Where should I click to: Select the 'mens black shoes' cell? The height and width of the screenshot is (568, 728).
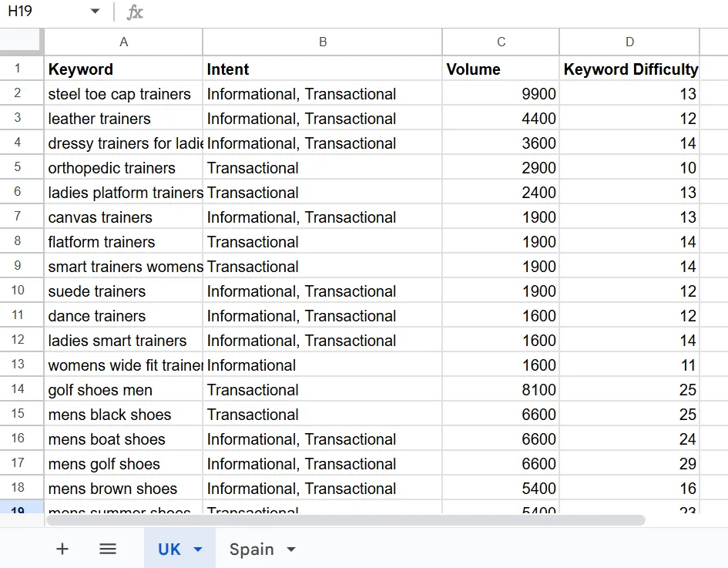point(123,414)
